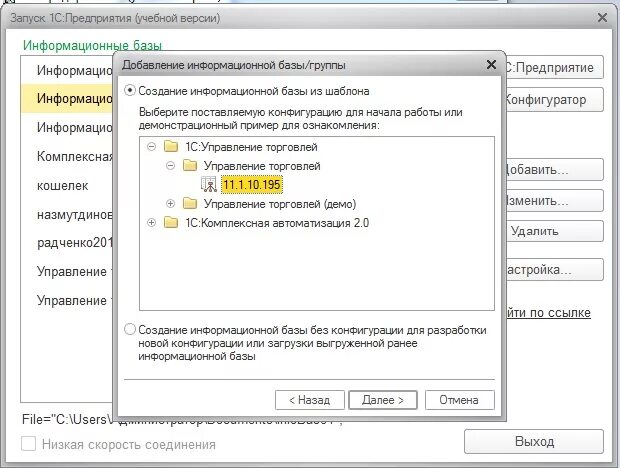Click the Удалить button in the launcher window

[x=555, y=231]
